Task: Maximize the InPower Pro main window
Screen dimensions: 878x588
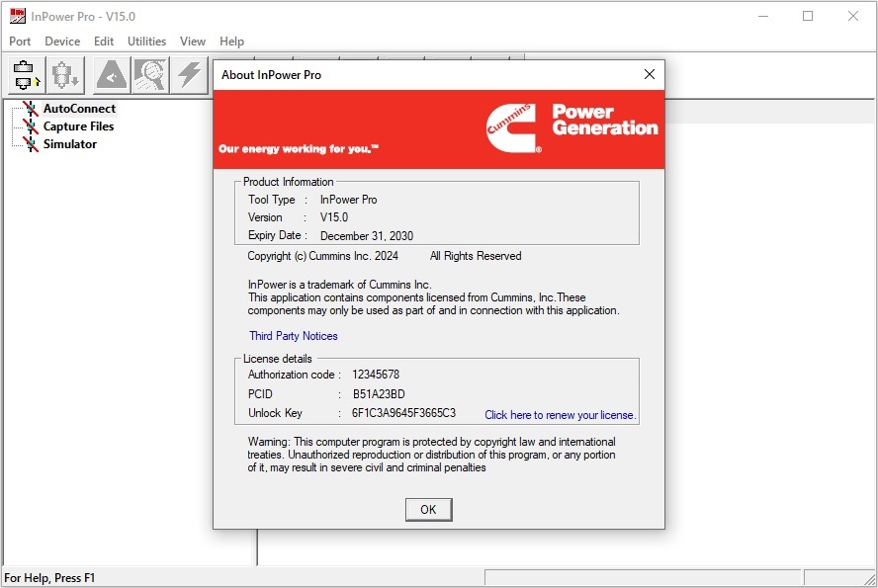Action: (808, 16)
